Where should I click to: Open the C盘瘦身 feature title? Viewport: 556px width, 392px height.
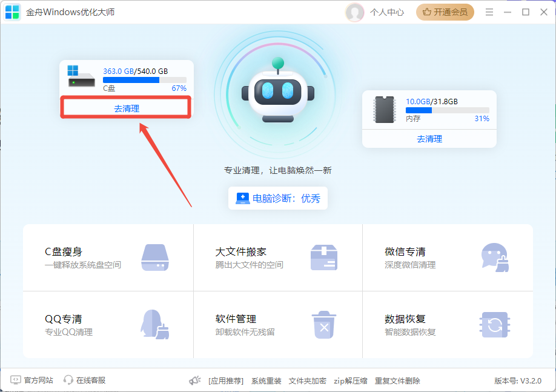[x=64, y=251]
